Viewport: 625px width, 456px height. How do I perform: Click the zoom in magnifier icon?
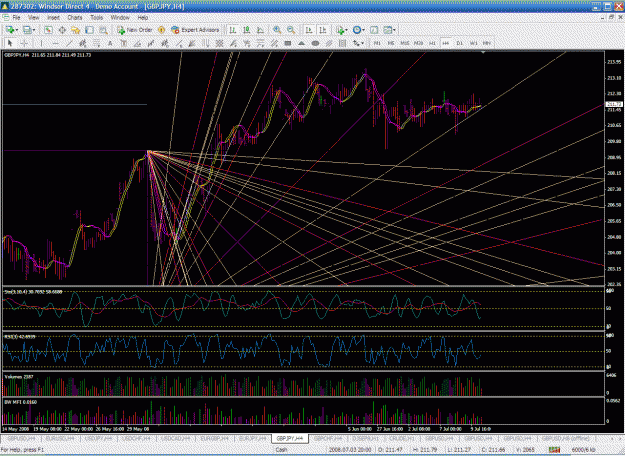click(277, 30)
